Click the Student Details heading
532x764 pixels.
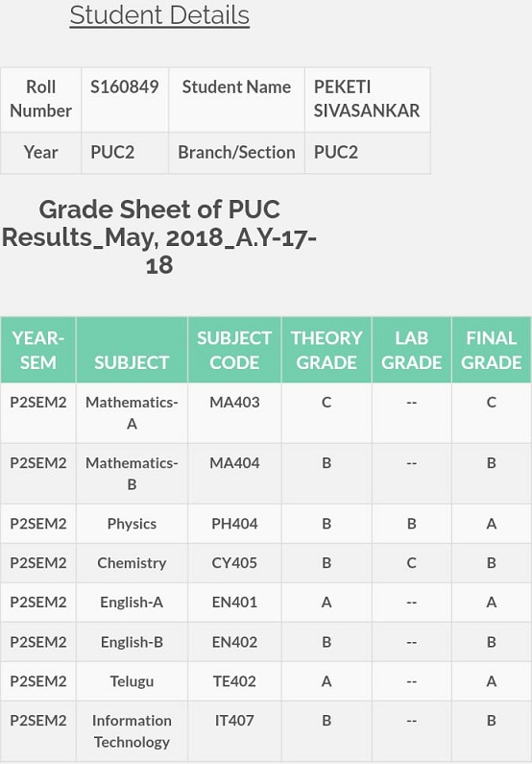click(159, 15)
